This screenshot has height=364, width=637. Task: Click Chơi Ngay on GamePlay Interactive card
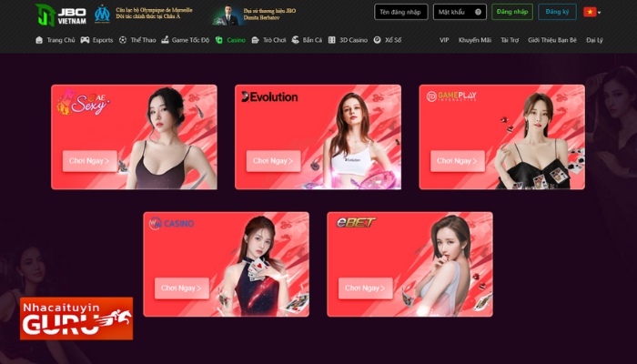tap(458, 161)
